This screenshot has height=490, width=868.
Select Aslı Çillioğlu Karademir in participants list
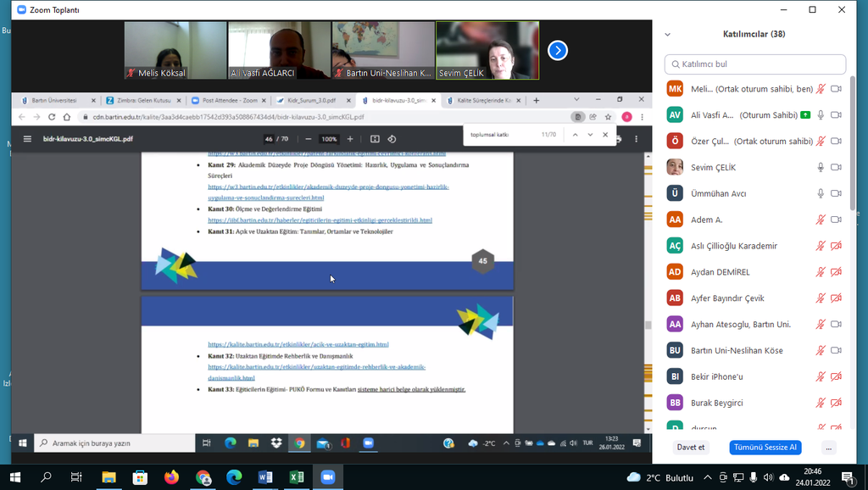click(734, 246)
